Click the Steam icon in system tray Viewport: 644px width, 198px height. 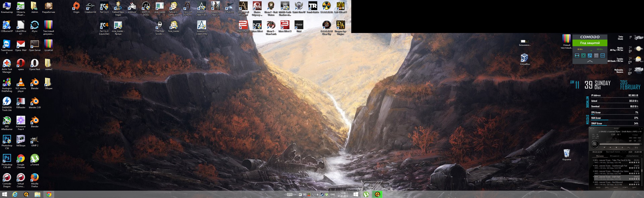[x=322, y=195]
